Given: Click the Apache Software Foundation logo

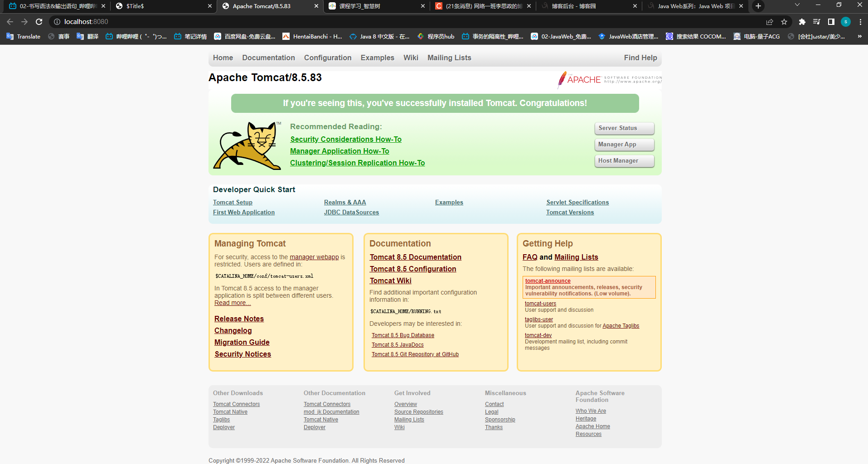Looking at the screenshot, I should click(x=610, y=80).
